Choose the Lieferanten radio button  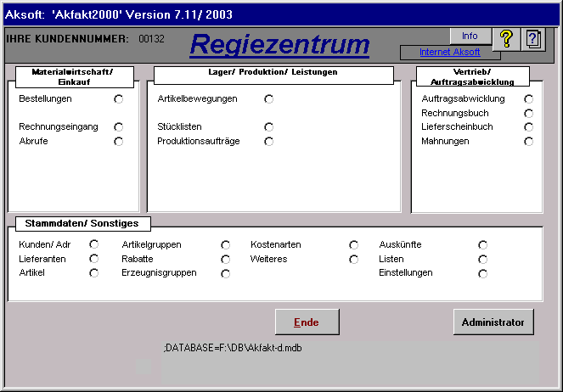coord(93,259)
